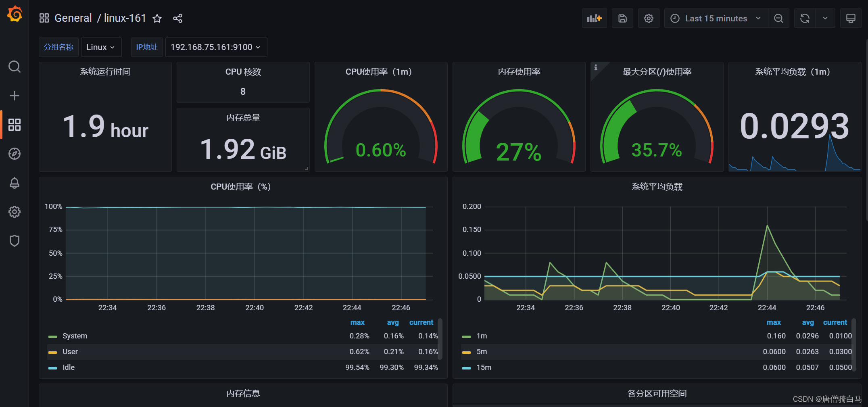Open the dashboard search magnifier icon
This screenshot has height=407, width=868.
point(15,67)
